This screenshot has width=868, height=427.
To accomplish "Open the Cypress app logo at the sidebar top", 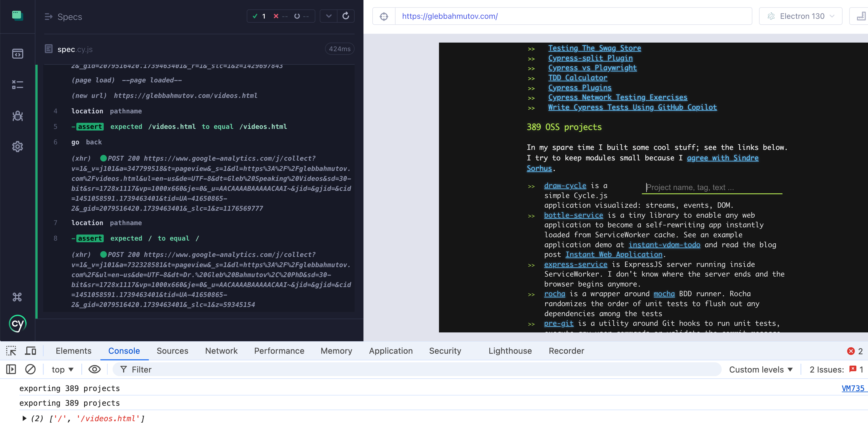I will (x=17, y=15).
